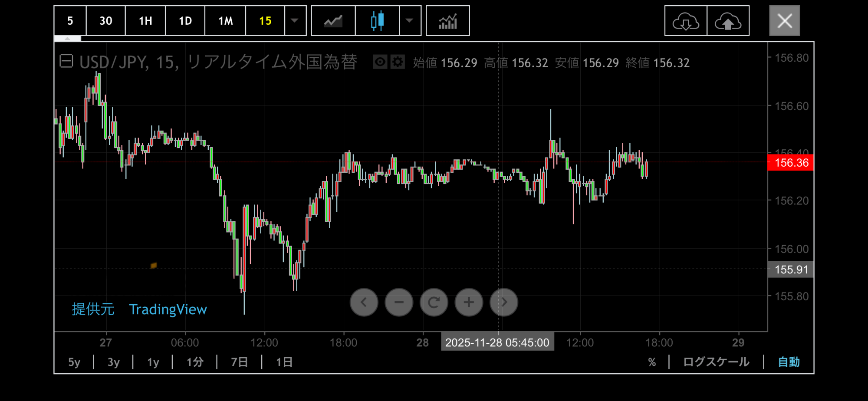Toggle percent scale mode

pyautogui.click(x=652, y=362)
